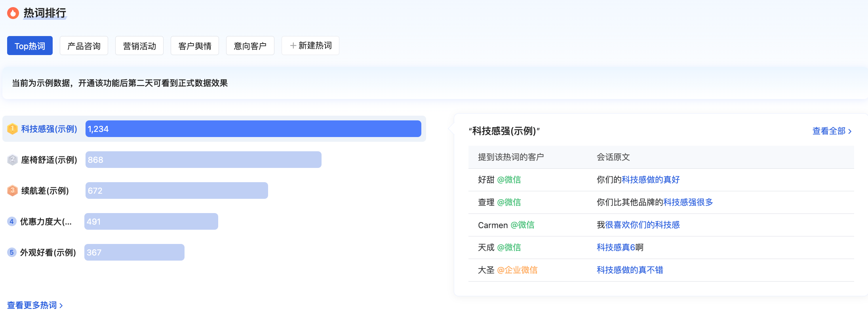
Task: Click the 当前为示例数据 notice text
Action: tap(120, 83)
